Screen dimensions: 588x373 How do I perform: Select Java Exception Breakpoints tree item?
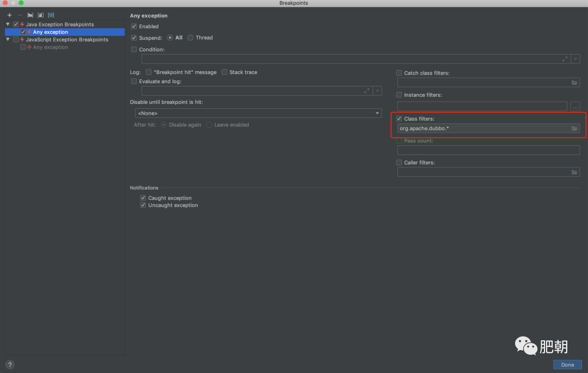(60, 24)
